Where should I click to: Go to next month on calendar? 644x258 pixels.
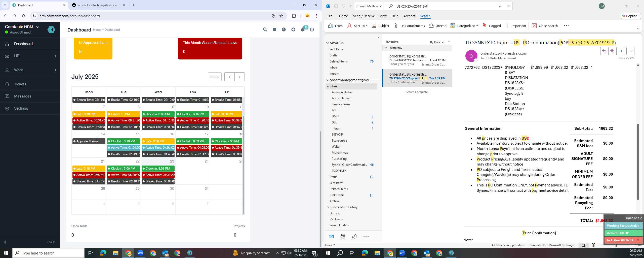click(239, 77)
